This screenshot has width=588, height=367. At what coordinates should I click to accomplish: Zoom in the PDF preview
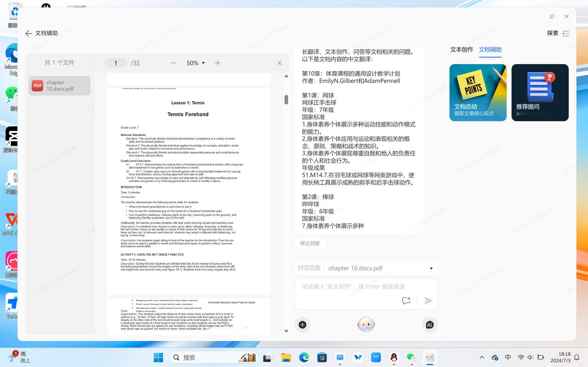point(218,63)
